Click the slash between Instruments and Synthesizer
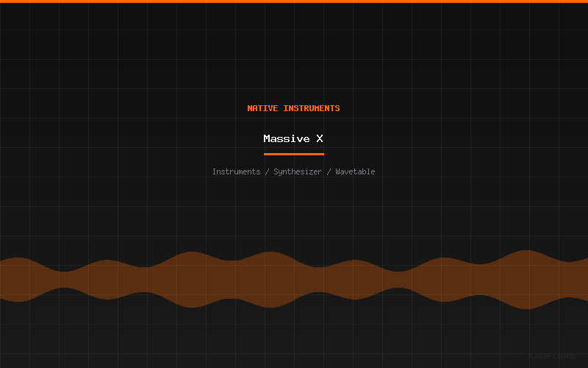 coord(267,171)
